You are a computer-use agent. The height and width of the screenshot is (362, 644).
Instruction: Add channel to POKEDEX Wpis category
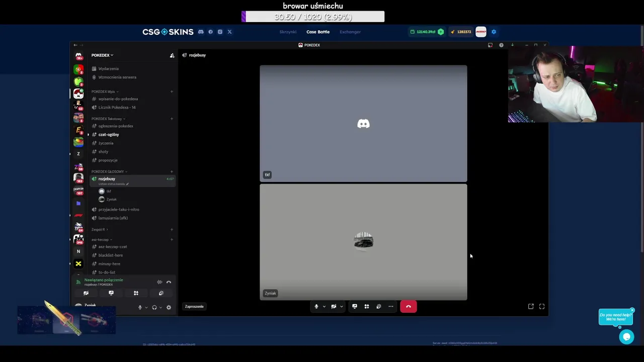[172, 92]
